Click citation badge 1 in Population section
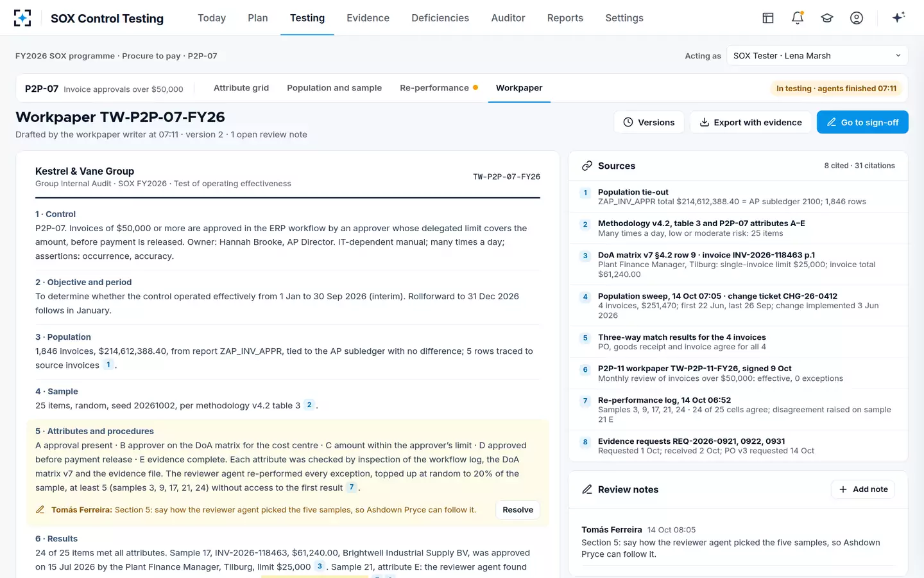Image resolution: width=924 pixels, height=578 pixels. point(108,365)
